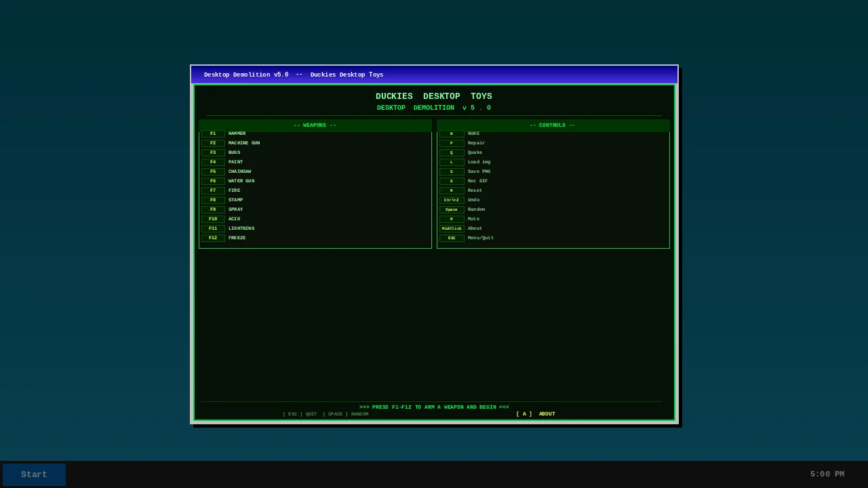Image resolution: width=868 pixels, height=488 pixels.
Task: Click the ESC key box in Controls
Action: pyautogui.click(x=452, y=238)
